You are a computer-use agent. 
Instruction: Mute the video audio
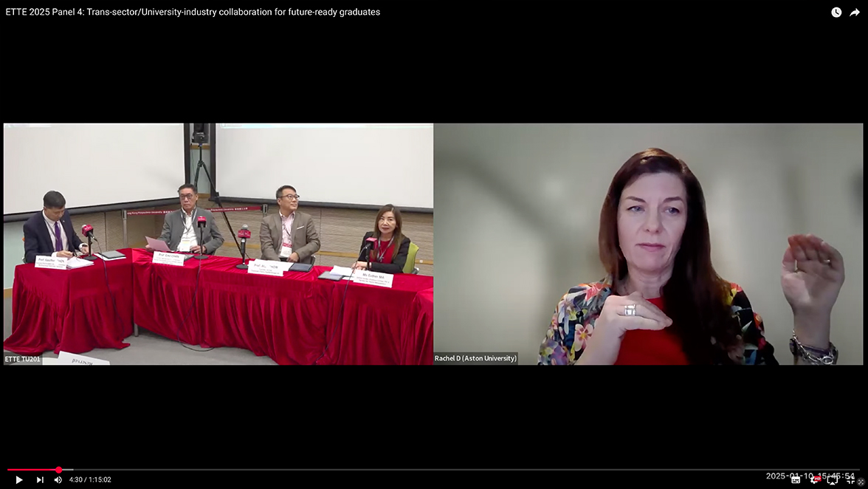58,480
